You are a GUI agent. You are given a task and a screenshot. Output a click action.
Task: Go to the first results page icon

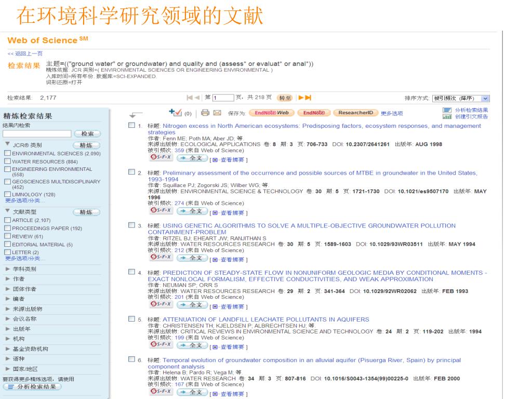pyautogui.click(x=189, y=98)
